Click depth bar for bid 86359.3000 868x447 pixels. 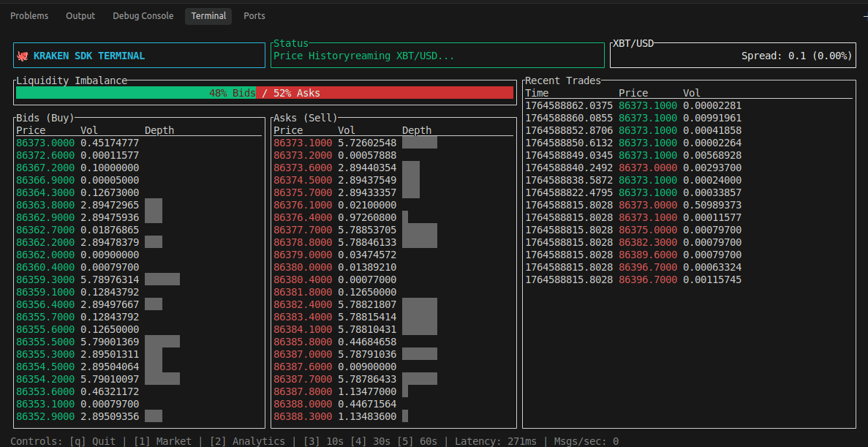point(162,279)
